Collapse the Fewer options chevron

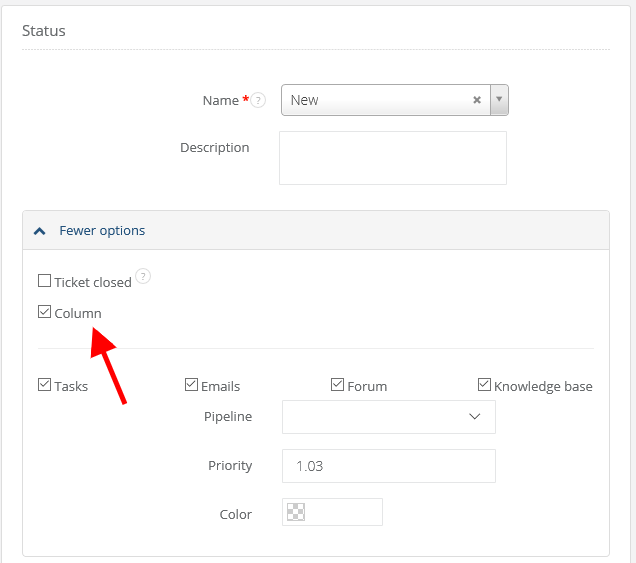40,230
